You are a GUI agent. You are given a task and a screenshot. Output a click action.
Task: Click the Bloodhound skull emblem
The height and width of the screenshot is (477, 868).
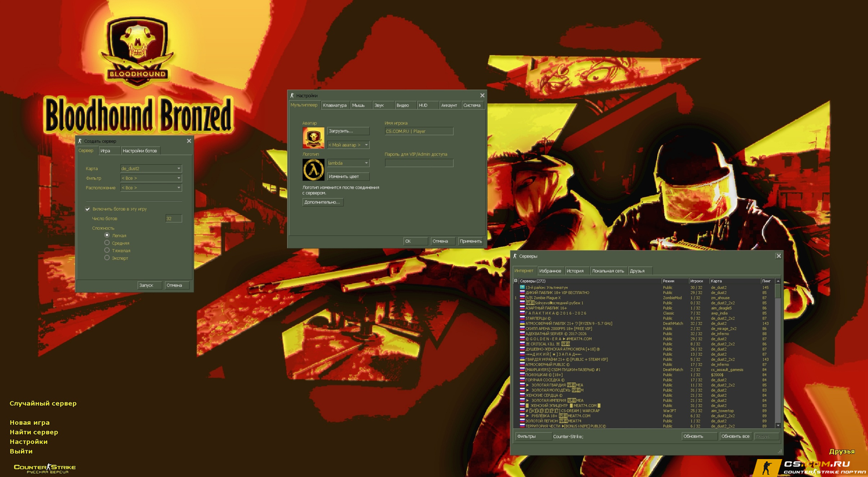pyautogui.click(x=138, y=51)
